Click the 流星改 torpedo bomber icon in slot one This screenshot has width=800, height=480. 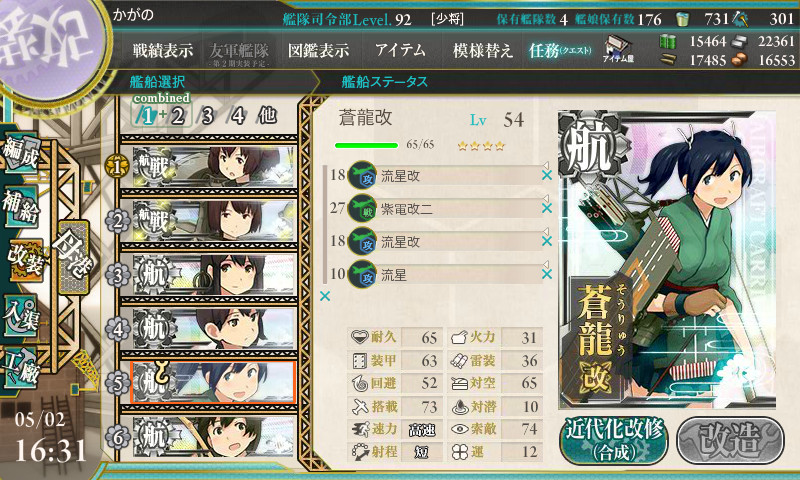362,175
